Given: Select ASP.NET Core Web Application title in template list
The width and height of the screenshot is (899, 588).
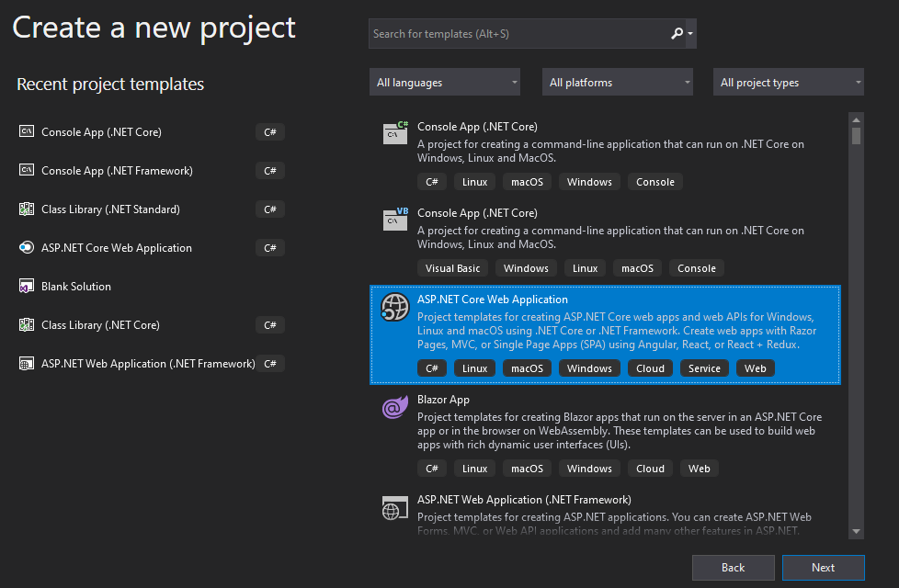Looking at the screenshot, I should pos(493,300).
